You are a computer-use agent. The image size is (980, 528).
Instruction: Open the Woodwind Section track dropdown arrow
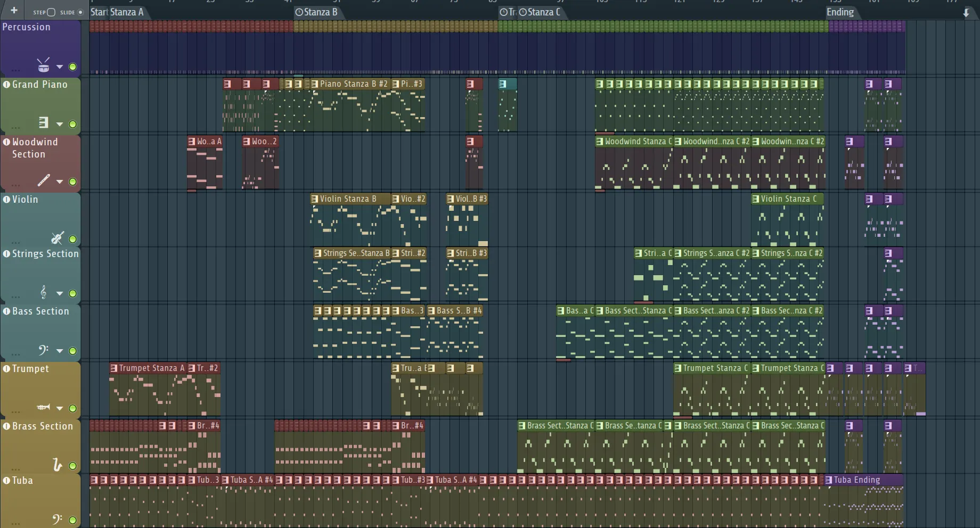60,181
